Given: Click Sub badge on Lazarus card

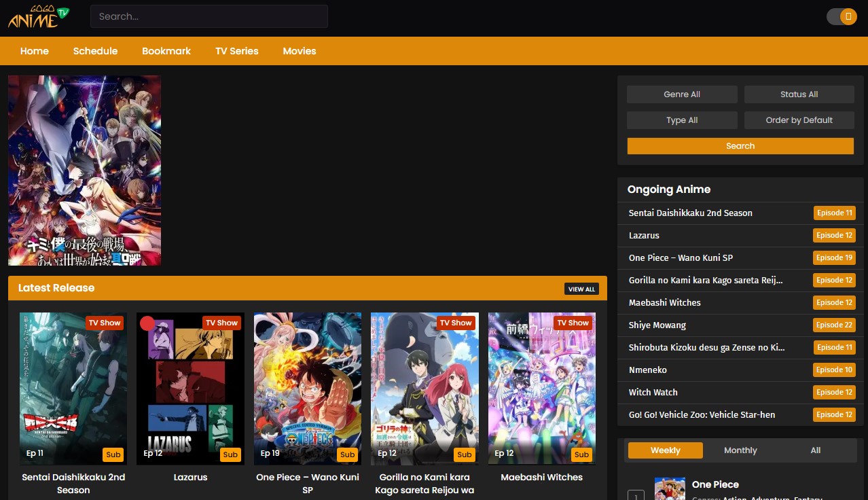Looking at the screenshot, I should 230,454.
